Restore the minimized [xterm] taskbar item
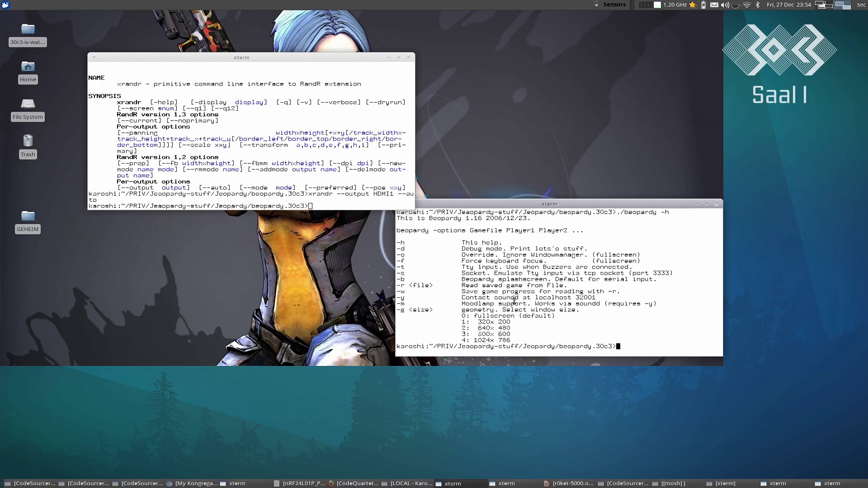Viewport: 868px width, 488px height. [x=731, y=483]
